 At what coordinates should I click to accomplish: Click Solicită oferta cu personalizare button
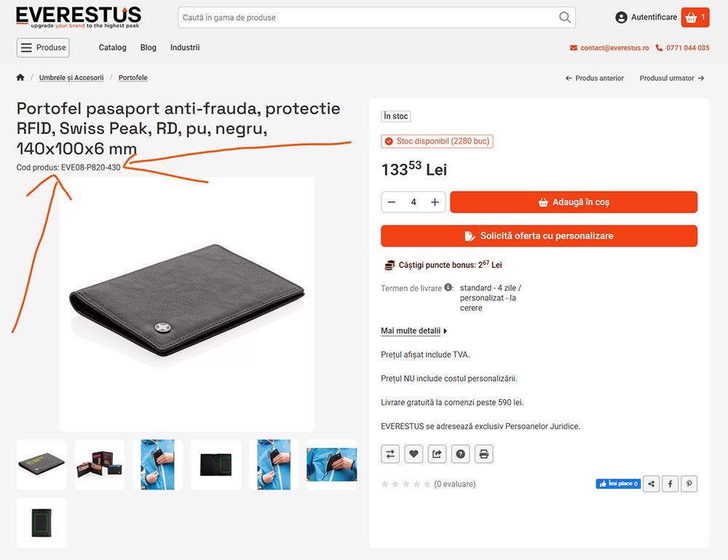[539, 236]
